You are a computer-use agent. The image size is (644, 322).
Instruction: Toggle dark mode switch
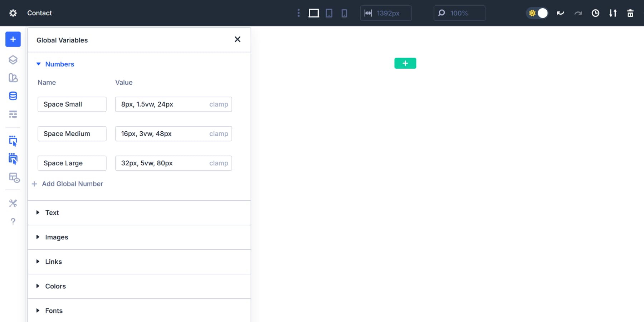(x=537, y=13)
